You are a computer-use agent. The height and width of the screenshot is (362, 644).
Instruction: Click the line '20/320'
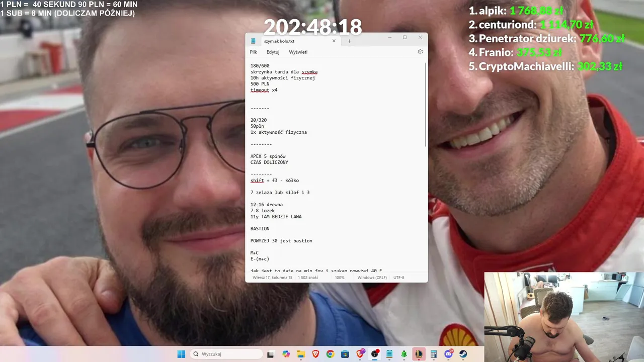coord(259,120)
